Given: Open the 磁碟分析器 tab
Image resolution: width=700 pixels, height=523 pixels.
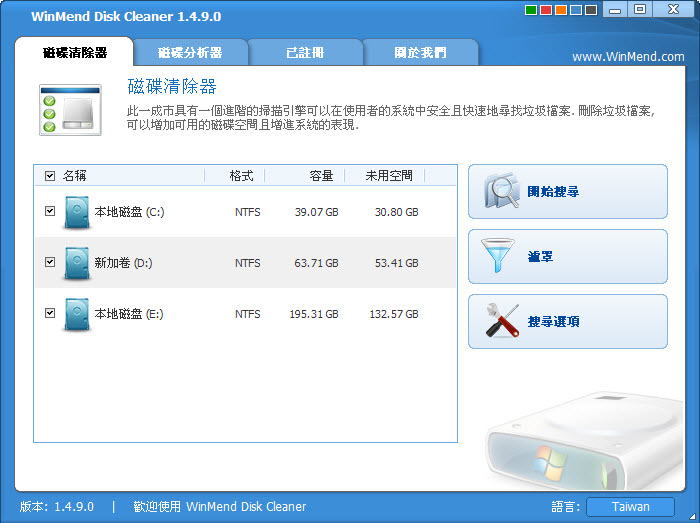Looking at the screenshot, I should tap(190, 53).
